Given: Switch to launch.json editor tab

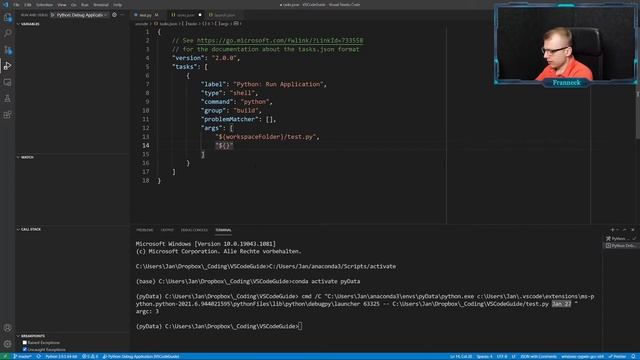Looking at the screenshot, I should coord(223,15).
